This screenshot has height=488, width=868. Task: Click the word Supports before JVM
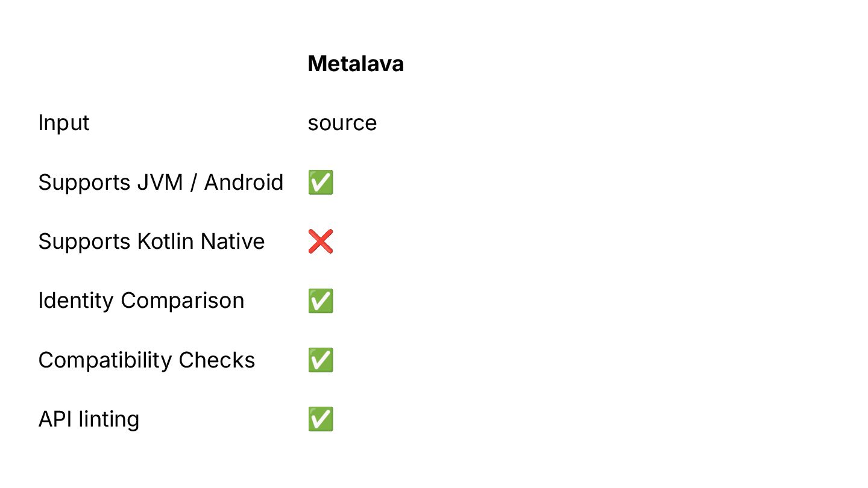tap(85, 183)
